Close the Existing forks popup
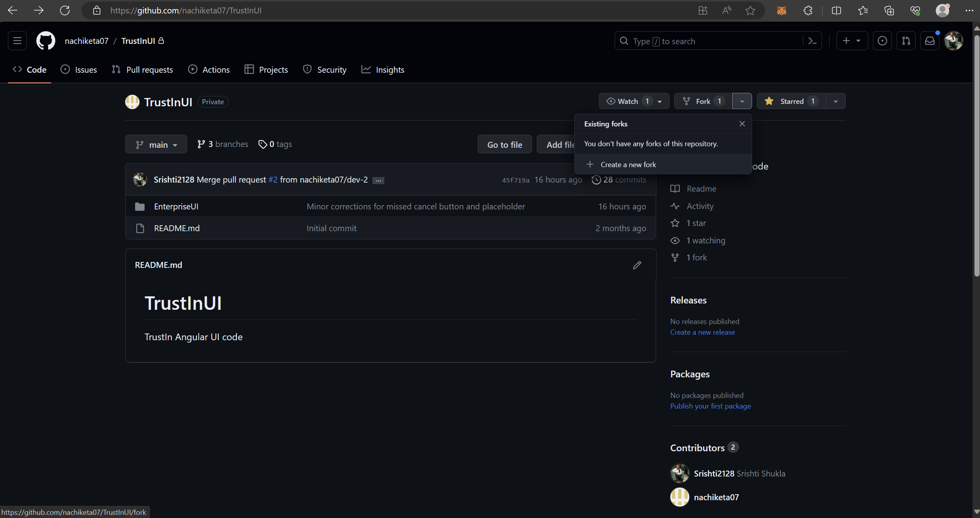Screen dimensions: 980x518 tap(742, 124)
